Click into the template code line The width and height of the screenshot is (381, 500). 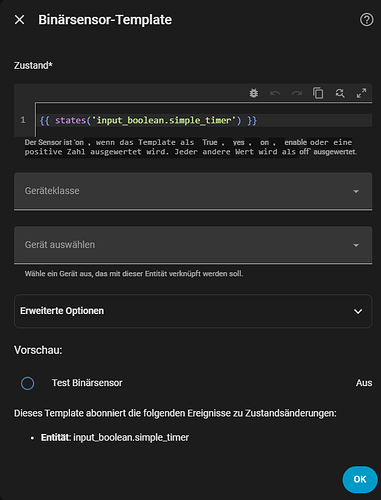tap(204, 120)
